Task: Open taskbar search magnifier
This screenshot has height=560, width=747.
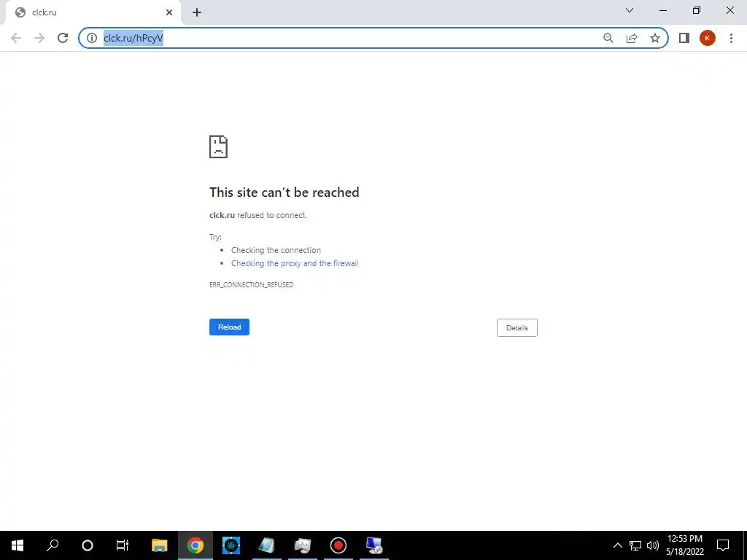Action: (53, 545)
